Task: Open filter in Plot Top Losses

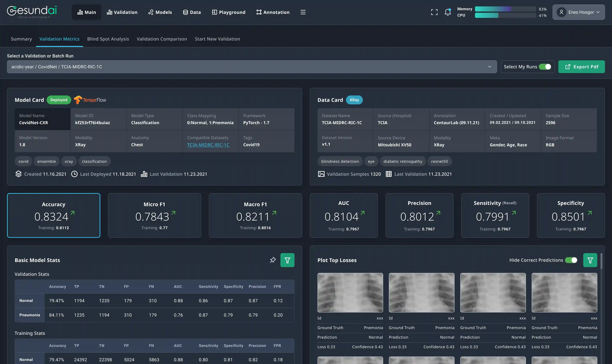Action: (590, 260)
